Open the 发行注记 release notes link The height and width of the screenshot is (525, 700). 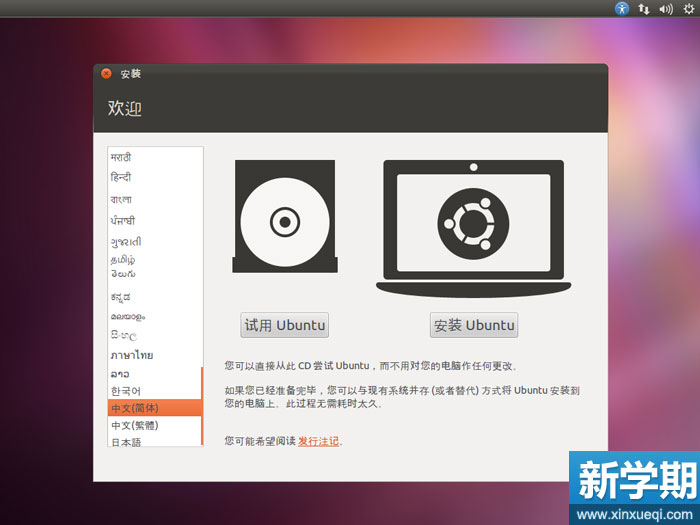318,441
